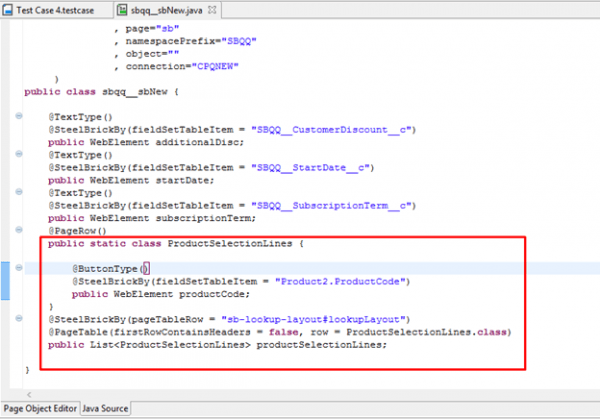Click the page="sb" value
This screenshot has height=419, width=600.
(x=168, y=29)
